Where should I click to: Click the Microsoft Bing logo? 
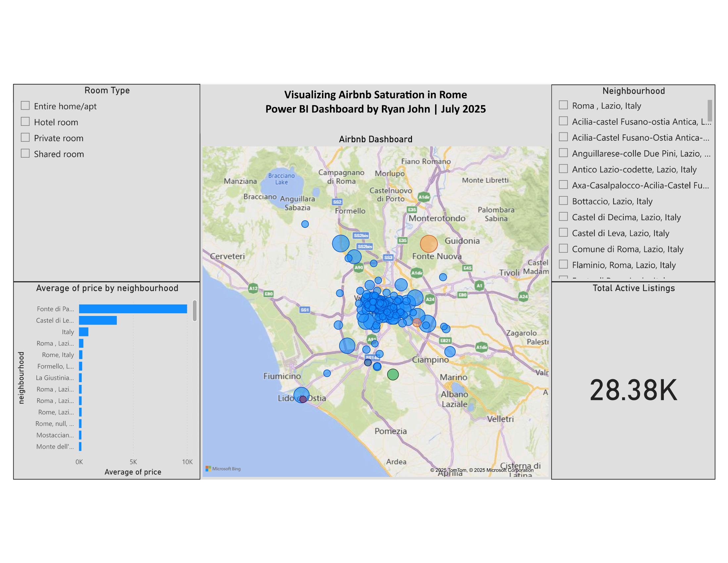(x=223, y=469)
